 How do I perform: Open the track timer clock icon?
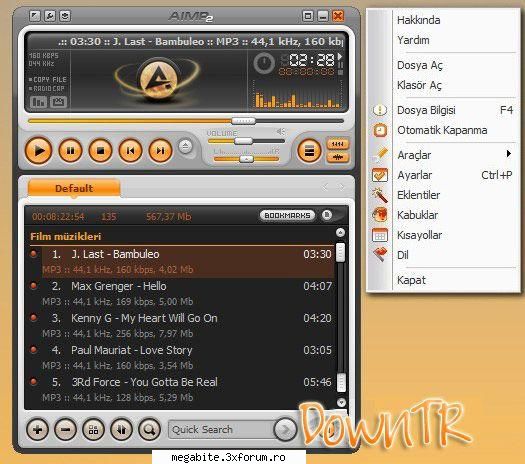point(264,63)
